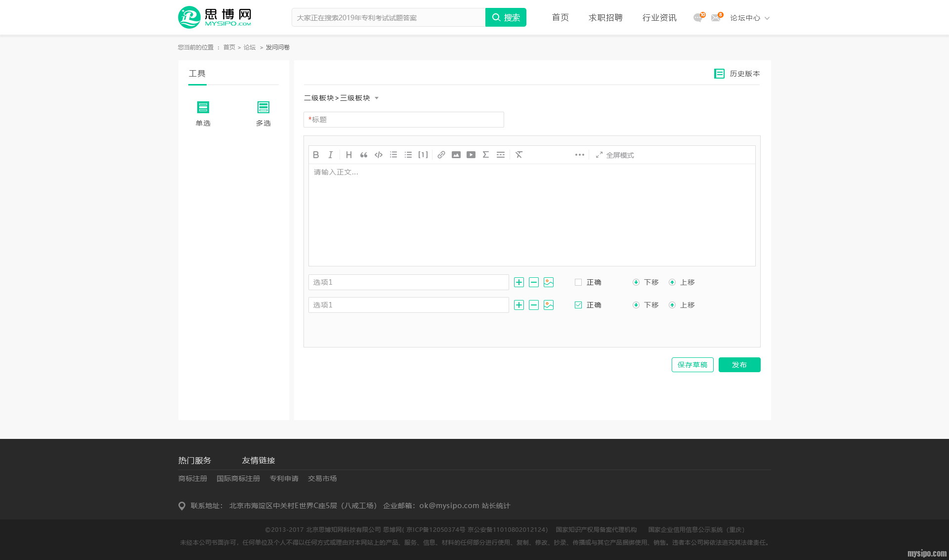Move first option down with 下移
Screen dimensions: 949x560
click(x=646, y=282)
